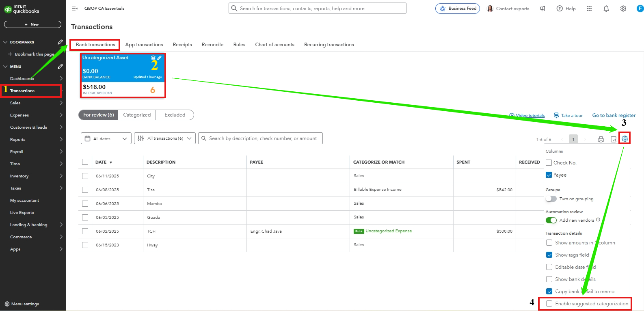Click page 1 pagination button
The image size is (644, 311).
tap(573, 139)
